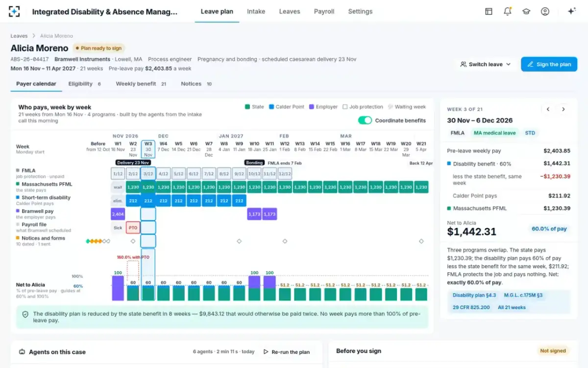Click the FMLA 12/12 week cell
Screen dimensions: 588x368
(x=285, y=174)
